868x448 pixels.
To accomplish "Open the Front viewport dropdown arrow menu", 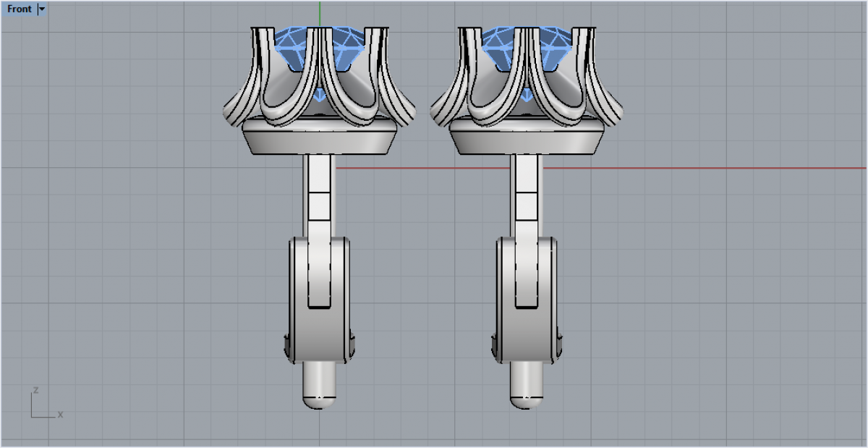I will (x=42, y=9).
